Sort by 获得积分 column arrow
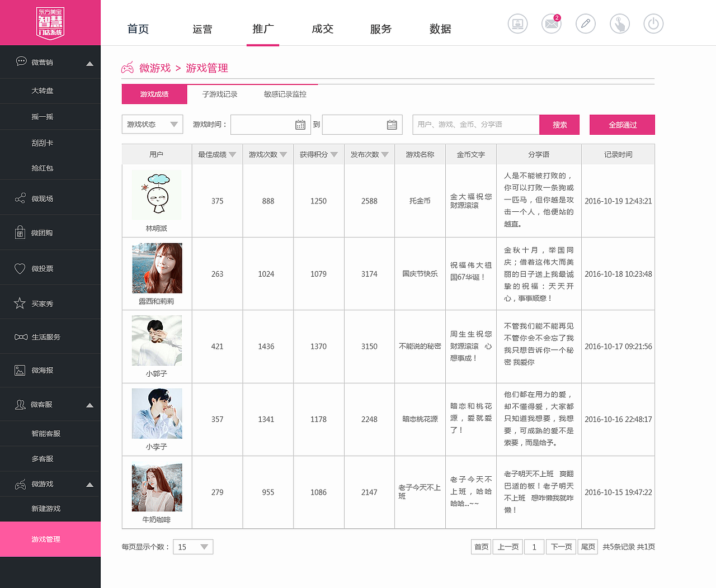The width and height of the screenshot is (716, 588). click(334, 155)
